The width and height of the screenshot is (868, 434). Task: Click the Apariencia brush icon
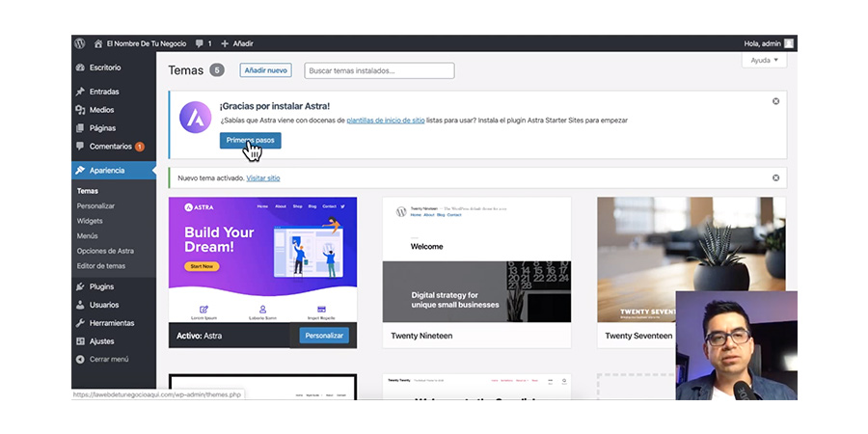80,171
